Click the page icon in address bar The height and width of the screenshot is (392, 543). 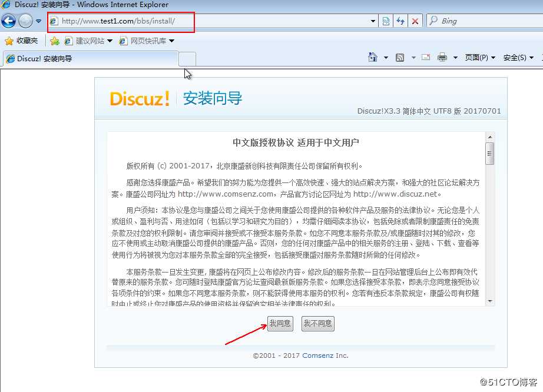point(54,21)
